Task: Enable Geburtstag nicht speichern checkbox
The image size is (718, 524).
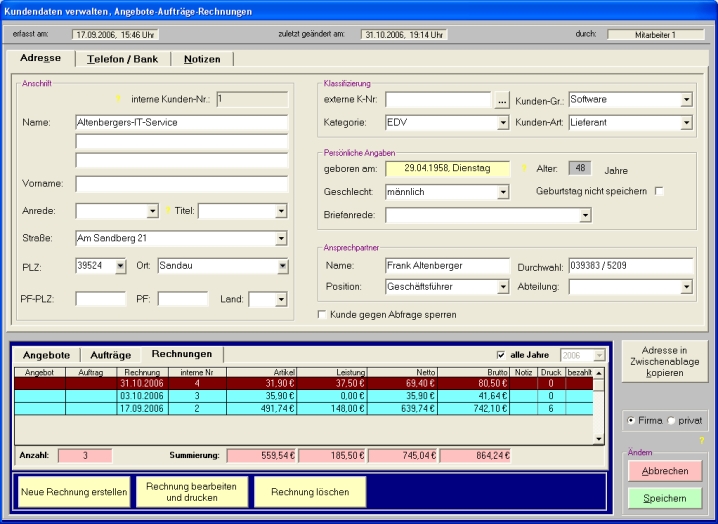Action: (658, 191)
